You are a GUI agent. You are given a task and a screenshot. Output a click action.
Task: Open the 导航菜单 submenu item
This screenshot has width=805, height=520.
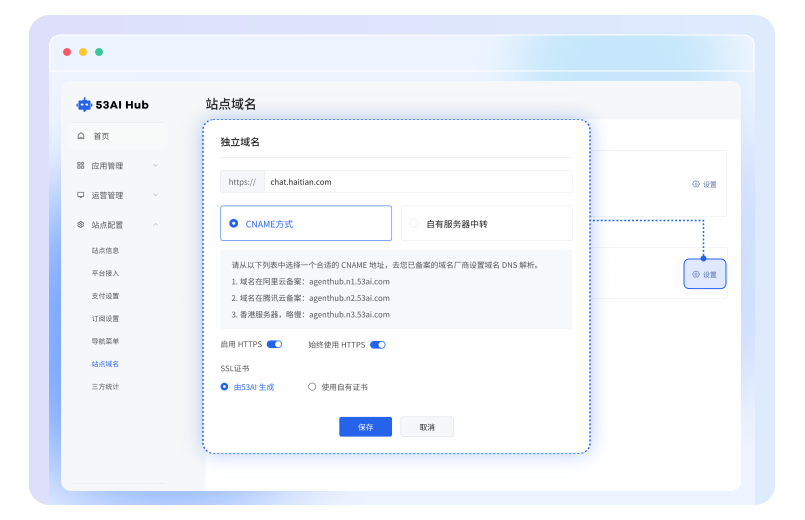pyautogui.click(x=105, y=341)
